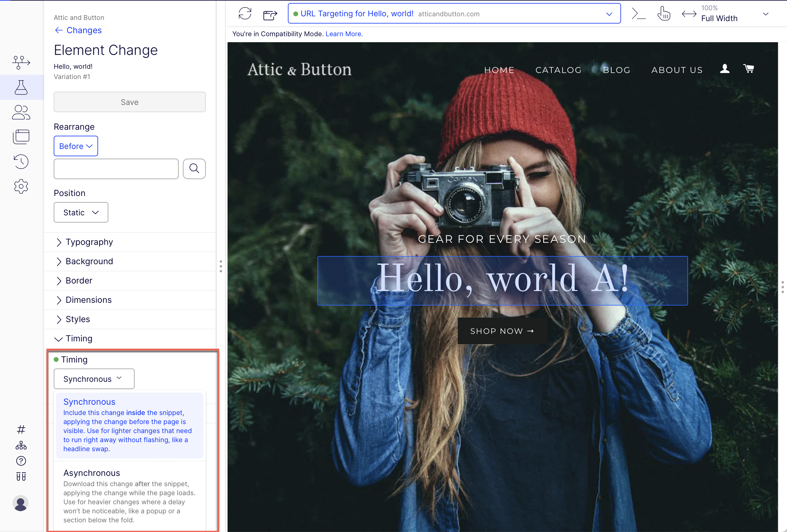Click the Learn More link
Image resolution: width=787 pixels, height=532 pixels.
point(344,34)
